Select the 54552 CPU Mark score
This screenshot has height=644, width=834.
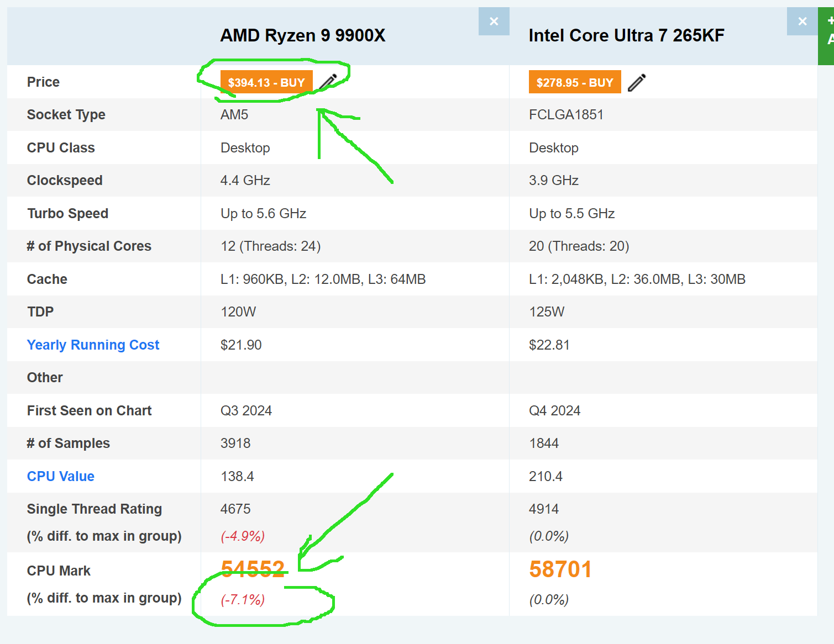(x=253, y=569)
